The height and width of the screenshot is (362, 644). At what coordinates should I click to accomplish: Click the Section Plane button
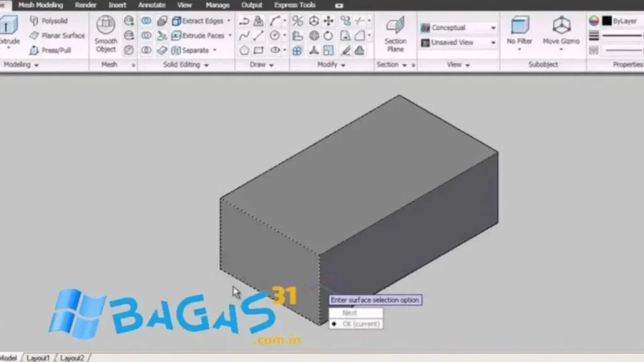[x=395, y=34]
